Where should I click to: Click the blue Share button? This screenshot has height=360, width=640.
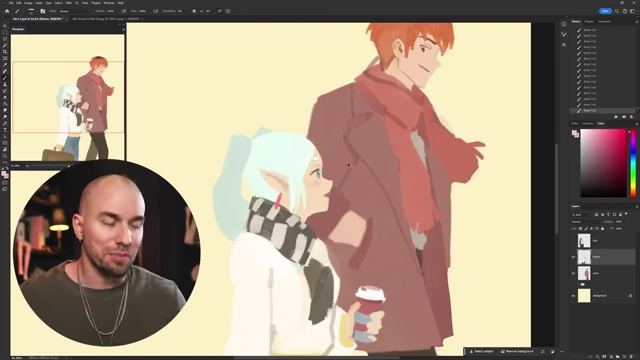coord(605,11)
